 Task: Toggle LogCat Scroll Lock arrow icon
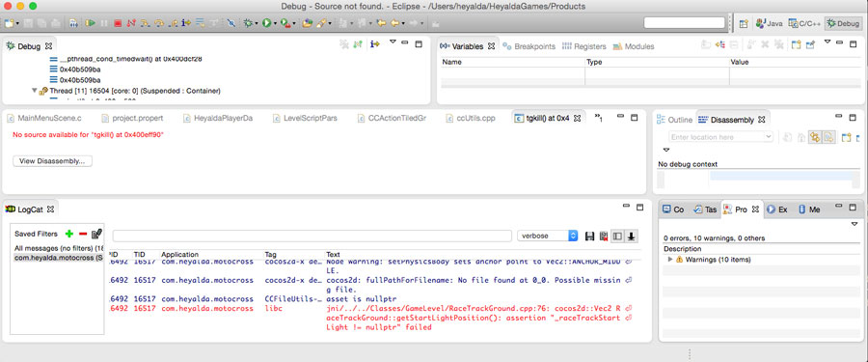click(631, 237)
